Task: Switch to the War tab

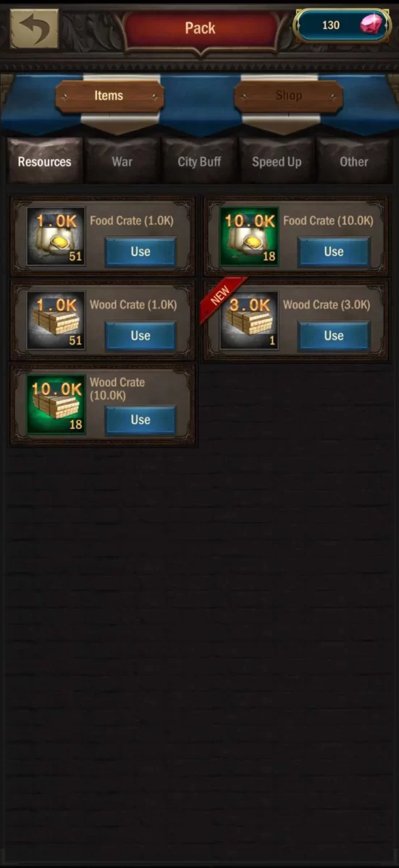Action: coord(122,161)
